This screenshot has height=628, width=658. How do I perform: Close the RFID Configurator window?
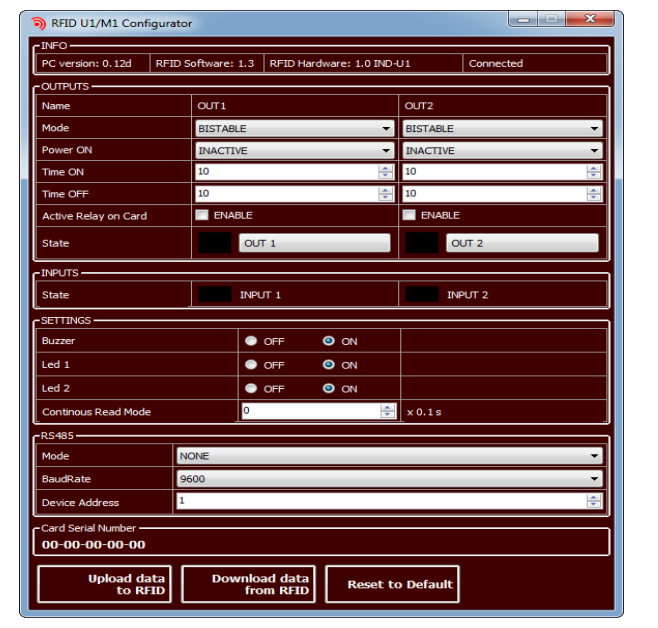pos(590,19)
